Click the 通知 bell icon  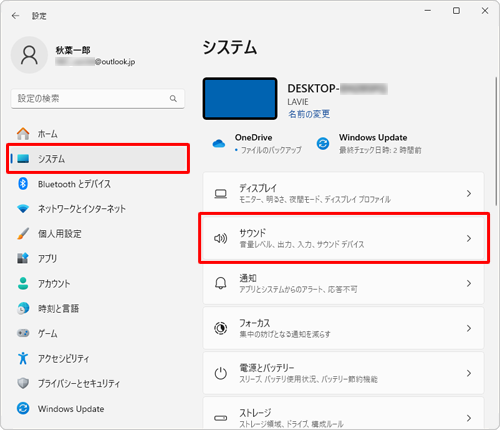pyautogui.click(x=221, y=283)
